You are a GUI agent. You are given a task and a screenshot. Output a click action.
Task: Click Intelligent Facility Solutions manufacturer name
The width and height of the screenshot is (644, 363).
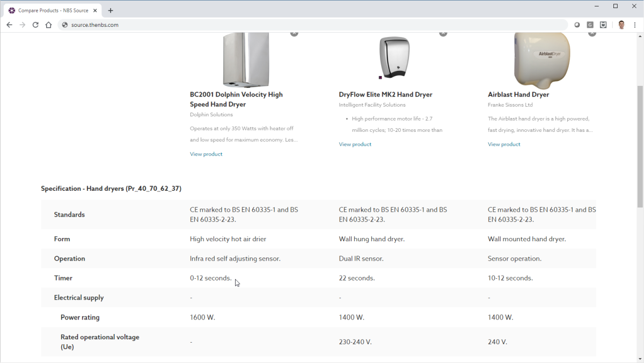[x=372, y=105]
